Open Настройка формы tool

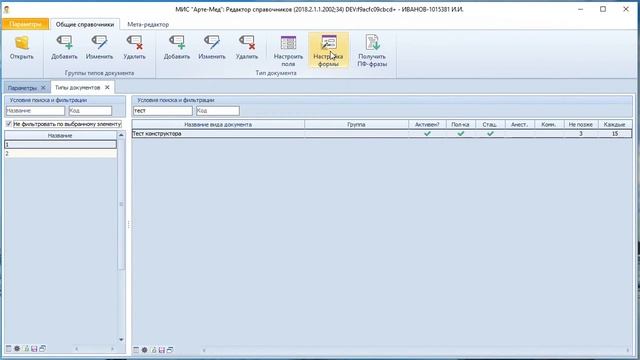tap(329, 51)
